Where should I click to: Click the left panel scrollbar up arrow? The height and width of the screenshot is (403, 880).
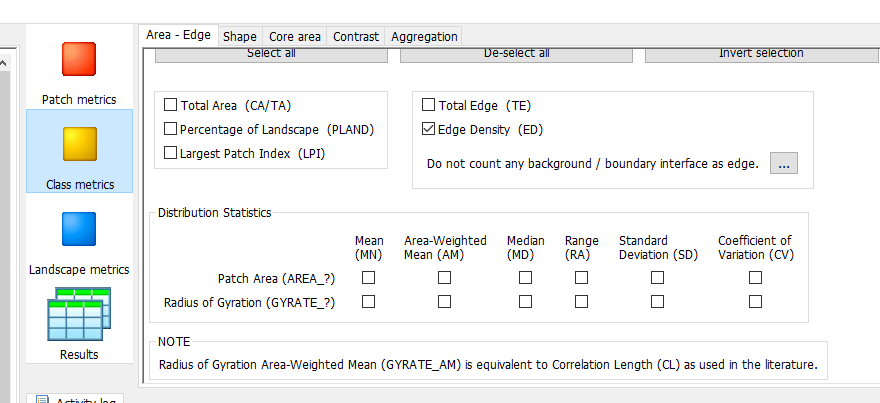(3, 63)
